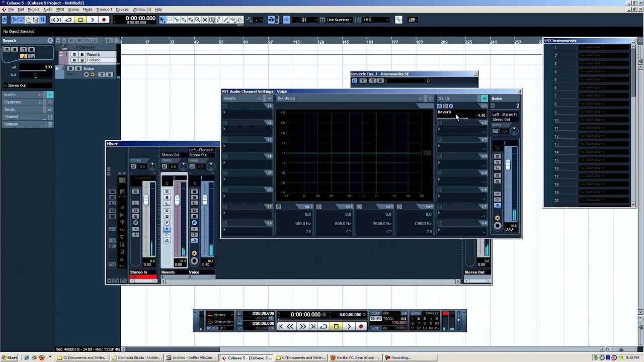The image size is (644, 362).
Task: Mute the Stereo In channel in Mixer
Action: (135, 192)
